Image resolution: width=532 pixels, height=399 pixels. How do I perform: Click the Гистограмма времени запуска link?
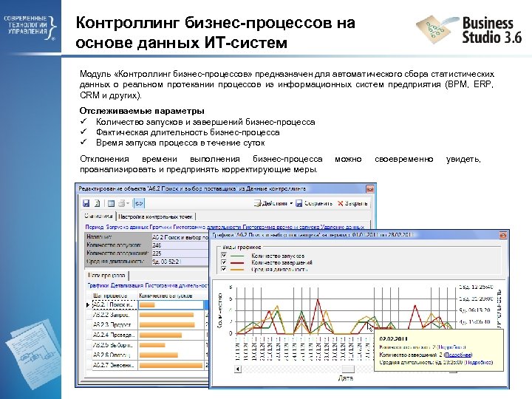[x=281, y=227]
